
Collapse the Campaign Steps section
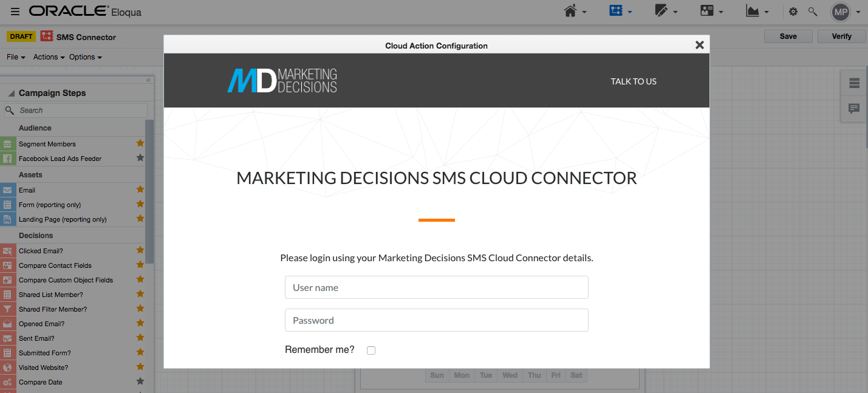pos(12,94)
